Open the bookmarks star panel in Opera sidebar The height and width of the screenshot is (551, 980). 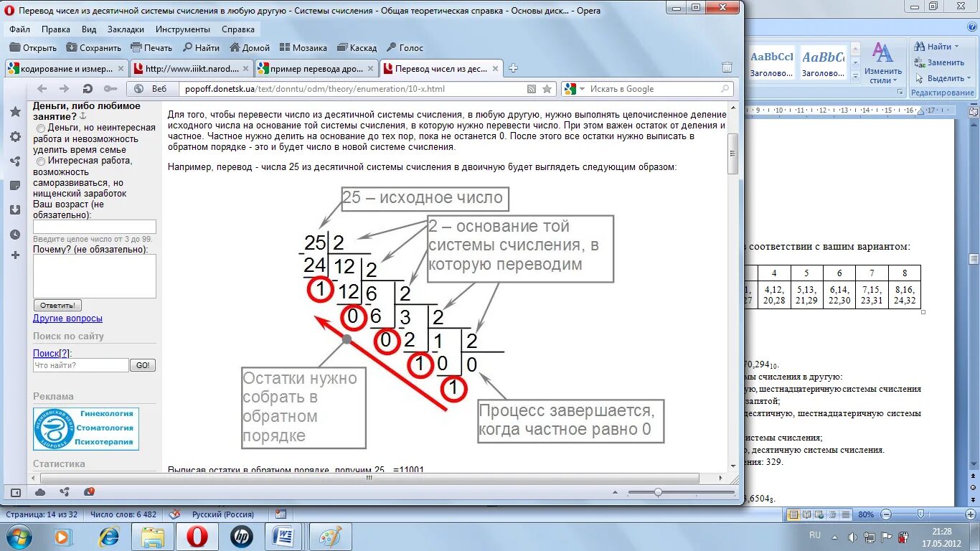tap(15, 112)
